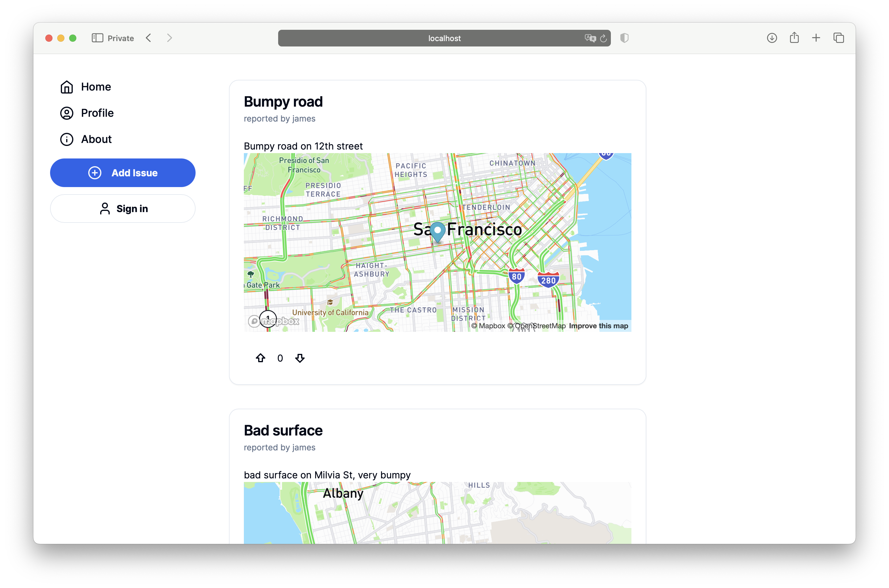Go back to previous page
The height and width of the screenshot is (588, 889).
(148, 38)
